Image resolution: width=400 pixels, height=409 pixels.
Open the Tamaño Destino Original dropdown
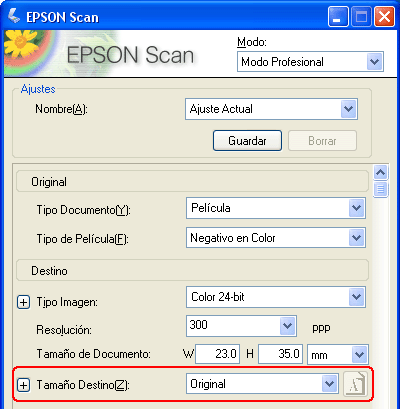pos(262,384)
